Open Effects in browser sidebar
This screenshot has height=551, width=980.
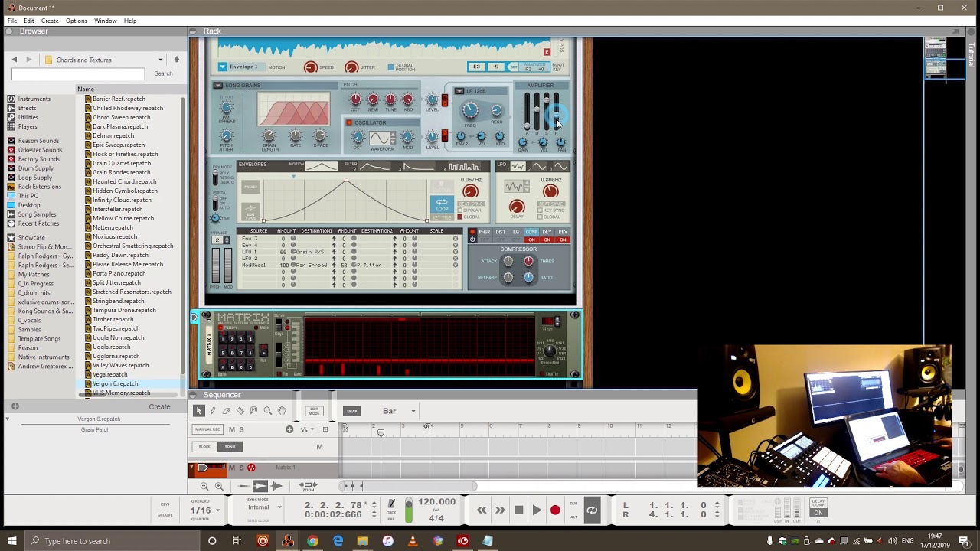tap(27, 108)
